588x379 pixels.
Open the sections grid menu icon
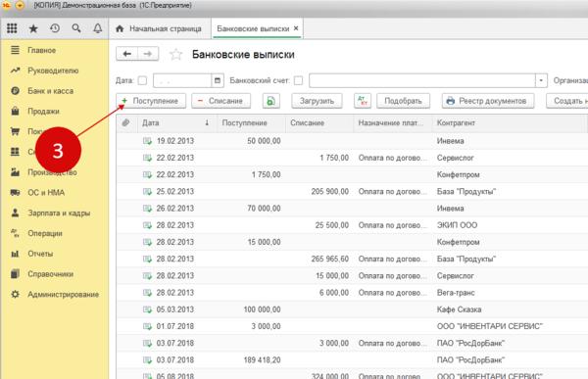pyautogui.click(x=12, y=28)
